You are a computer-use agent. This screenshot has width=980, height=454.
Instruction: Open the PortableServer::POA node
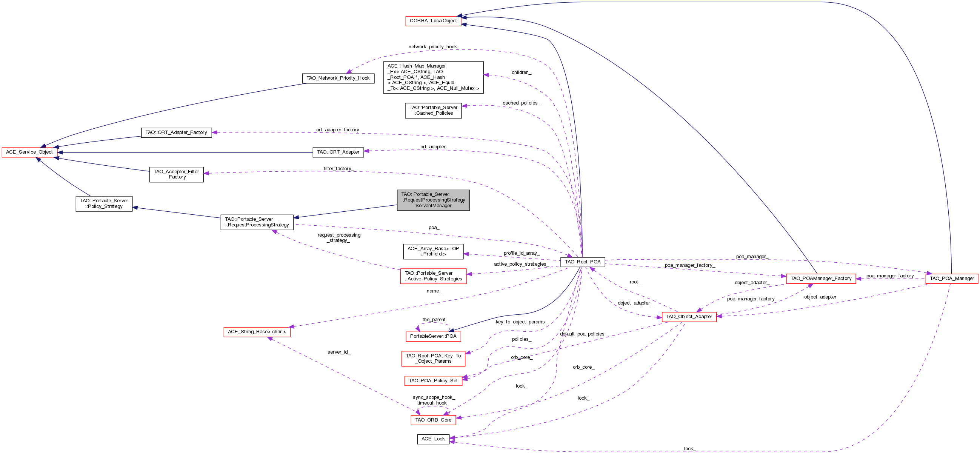[x=433, y=336]
